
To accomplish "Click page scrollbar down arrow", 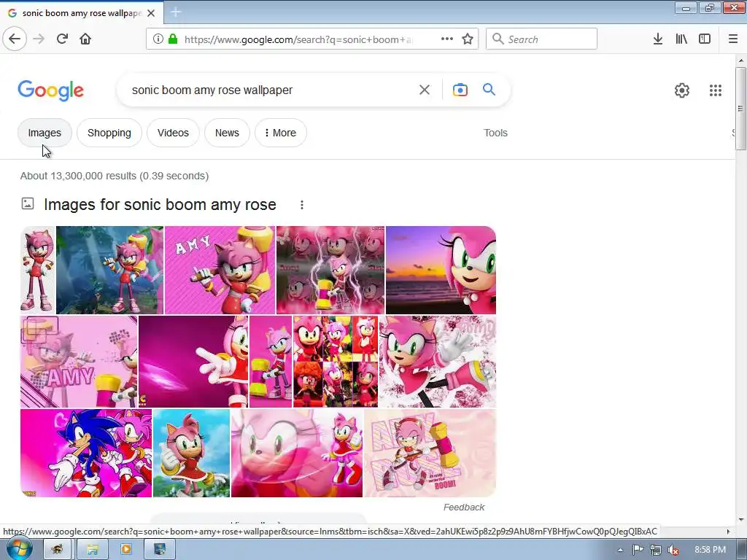I will click(x=741, y=519).
